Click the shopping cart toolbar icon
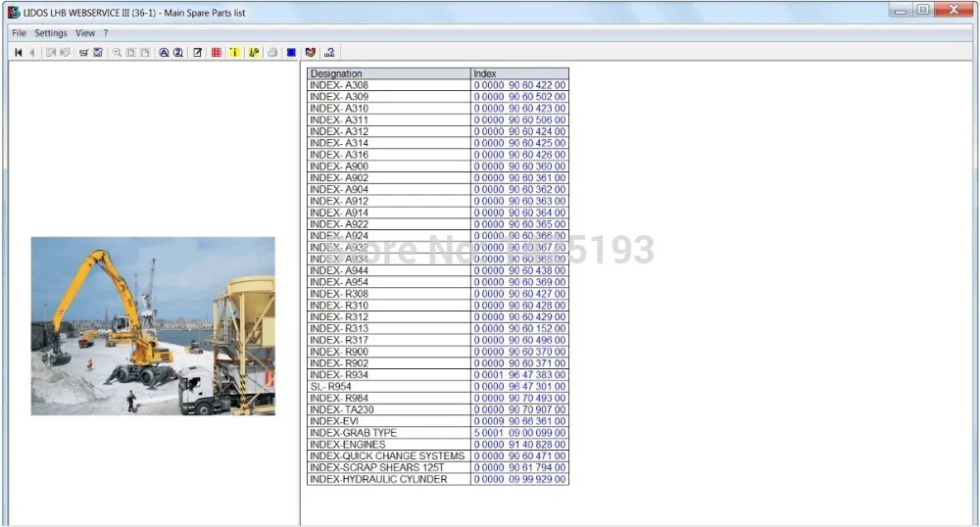Image resolution: width=980 pixels, height=527 pixels. (x=83, y=53)
